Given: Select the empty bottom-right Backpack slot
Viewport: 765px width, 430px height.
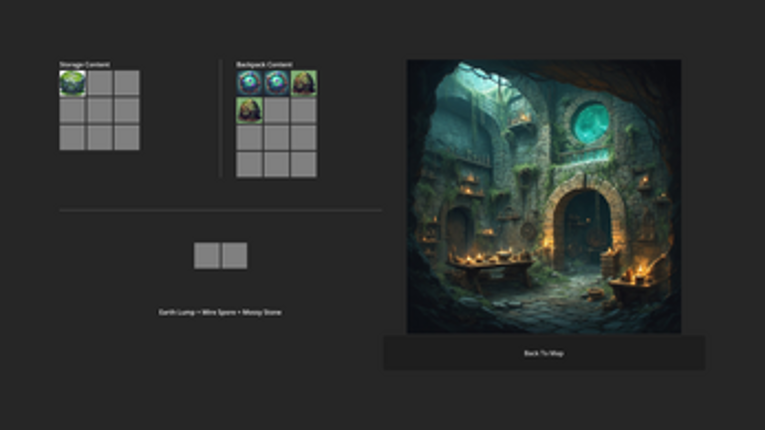Looking at the screenshot, I should click(303, 164).
